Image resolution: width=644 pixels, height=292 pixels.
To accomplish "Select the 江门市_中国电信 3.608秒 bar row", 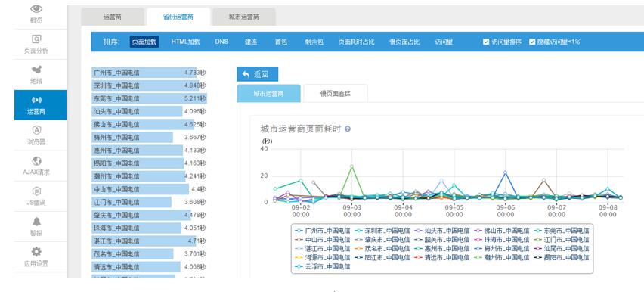I will point(149,202).
